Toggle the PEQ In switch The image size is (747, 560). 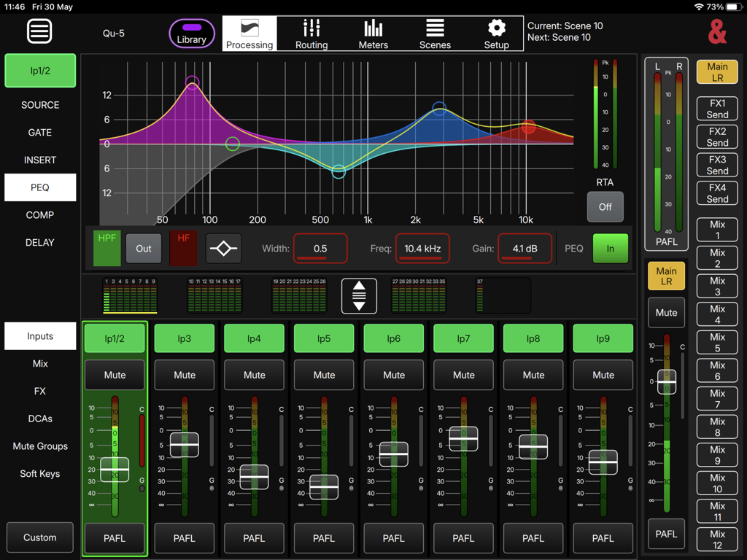click(611, 248)
